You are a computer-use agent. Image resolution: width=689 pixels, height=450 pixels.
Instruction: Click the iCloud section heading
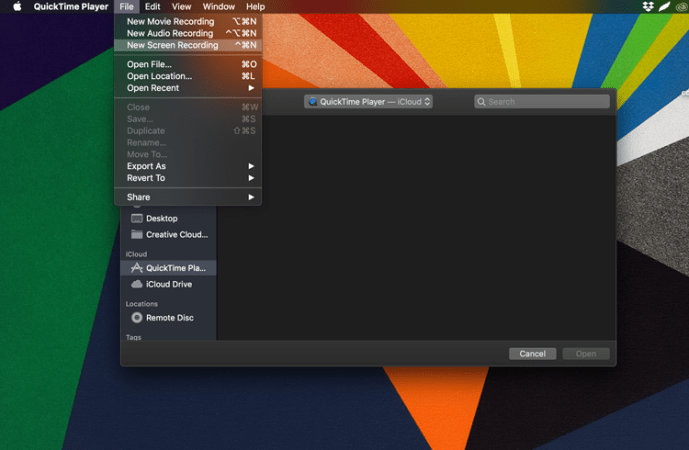click(136, 254)
